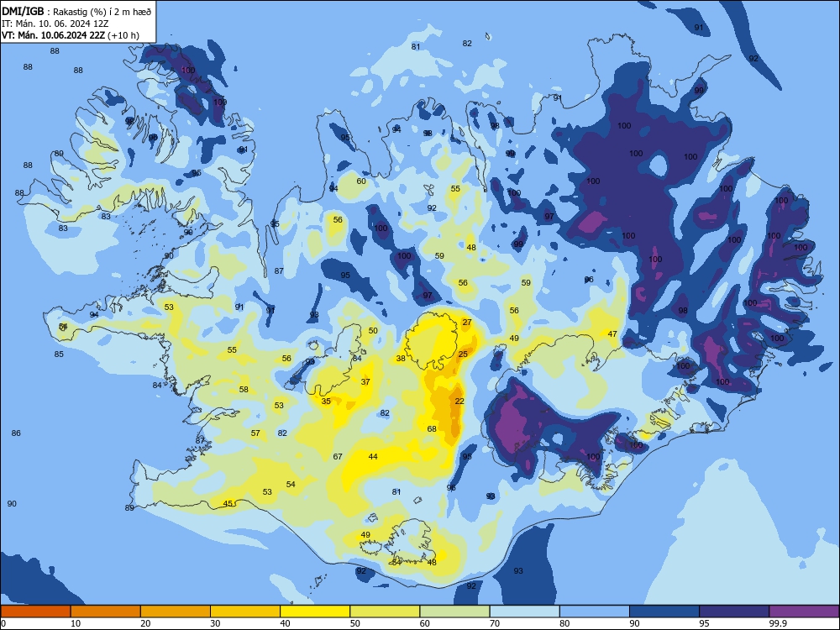The height and width of the screenshot is (630, 840).
Task: Select the map value '35'
Action: pyautogui.click(x=326, y=402)
